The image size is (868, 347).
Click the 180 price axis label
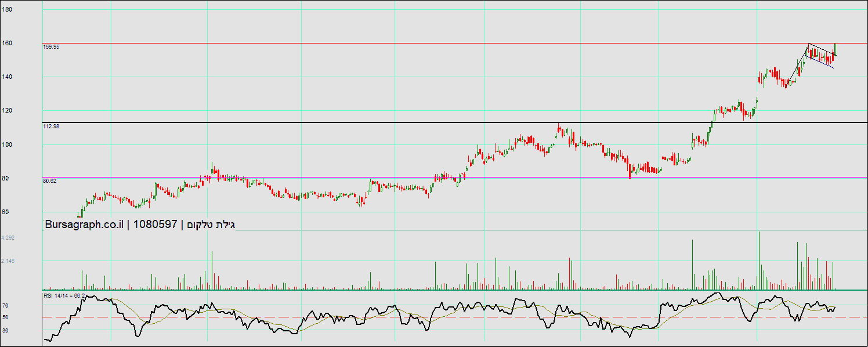click(x=7, y=9)
